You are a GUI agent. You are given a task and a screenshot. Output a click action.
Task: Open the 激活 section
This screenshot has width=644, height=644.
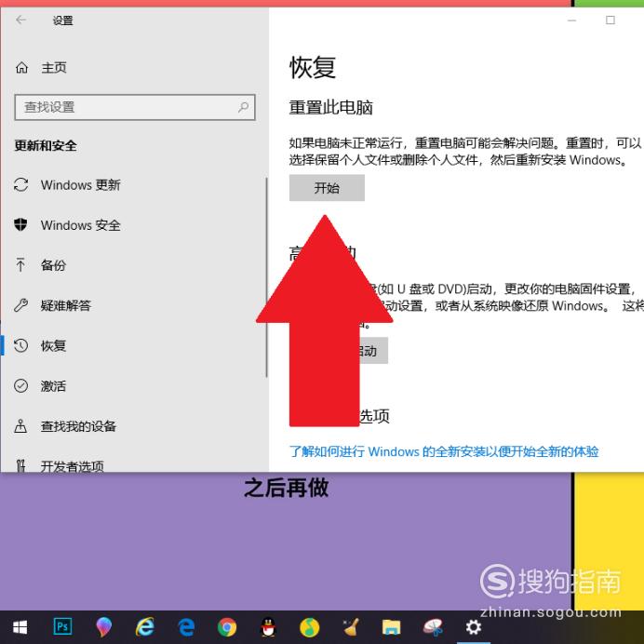click(53, 385)
